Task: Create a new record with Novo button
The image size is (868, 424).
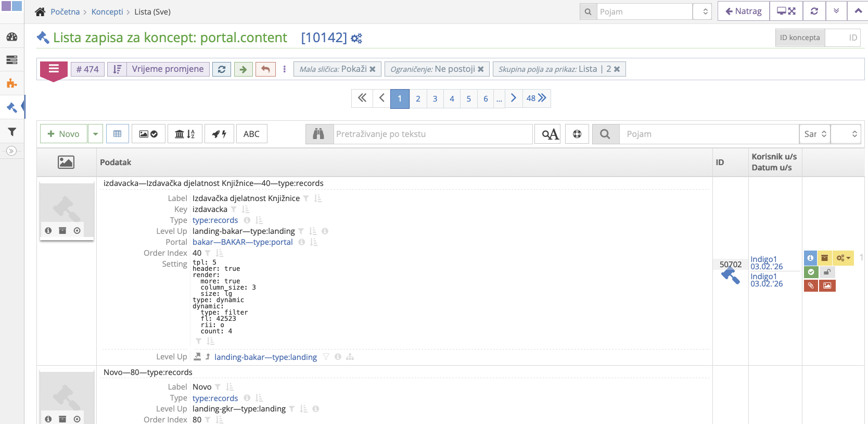Action: (x=64, y=134)
